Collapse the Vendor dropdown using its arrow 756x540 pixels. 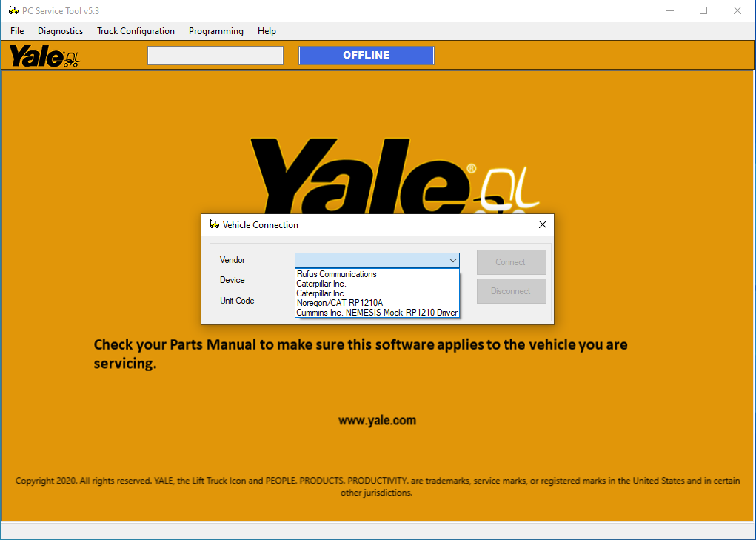click(452, 261)
